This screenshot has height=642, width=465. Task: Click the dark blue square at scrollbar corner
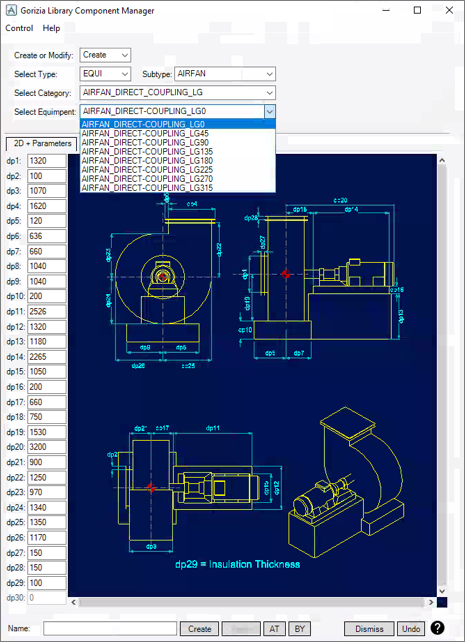pos(442,602)
